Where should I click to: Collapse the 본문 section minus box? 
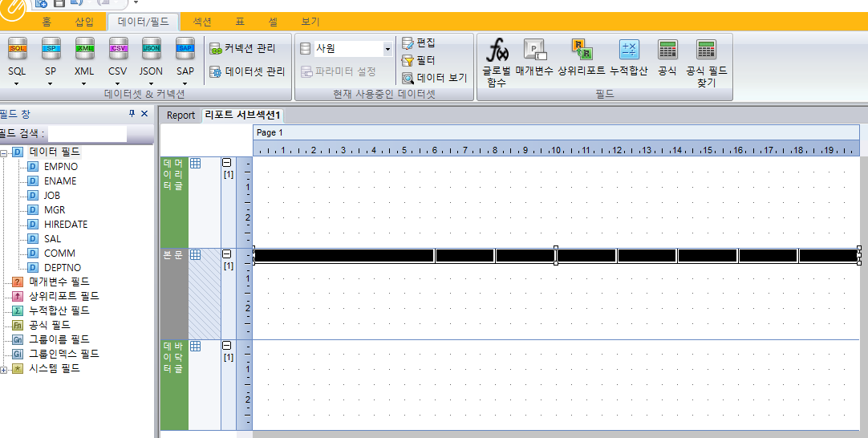tap(226, 254)
